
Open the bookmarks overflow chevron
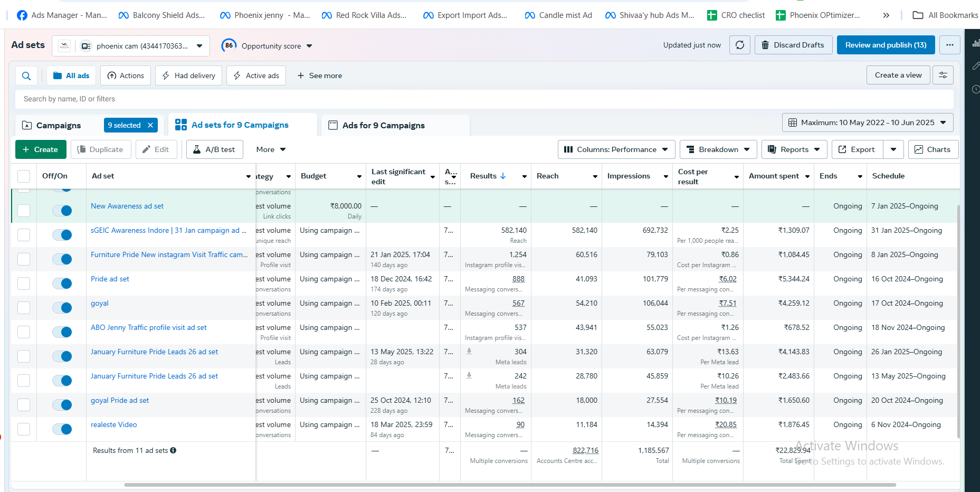(x=886, y=15)
